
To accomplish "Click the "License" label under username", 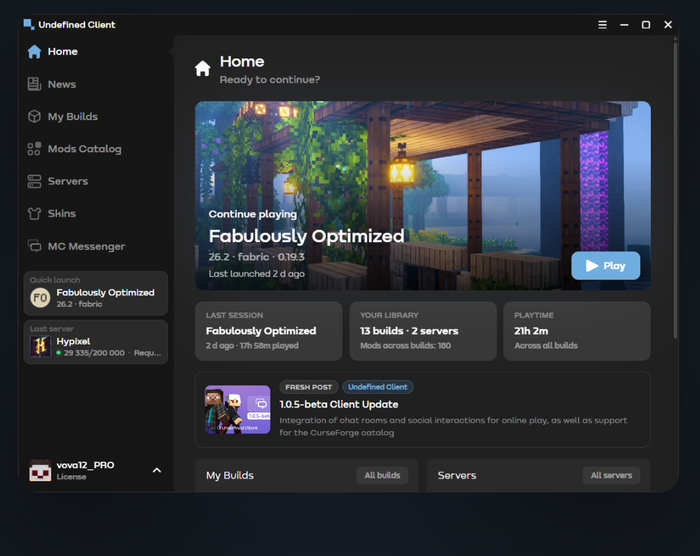I will 71,477.
